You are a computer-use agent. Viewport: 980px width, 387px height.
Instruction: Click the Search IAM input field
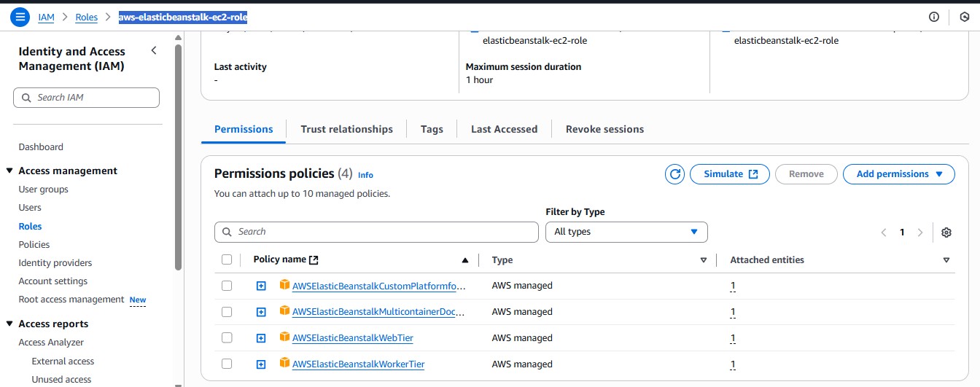click(x=86, y=98)
